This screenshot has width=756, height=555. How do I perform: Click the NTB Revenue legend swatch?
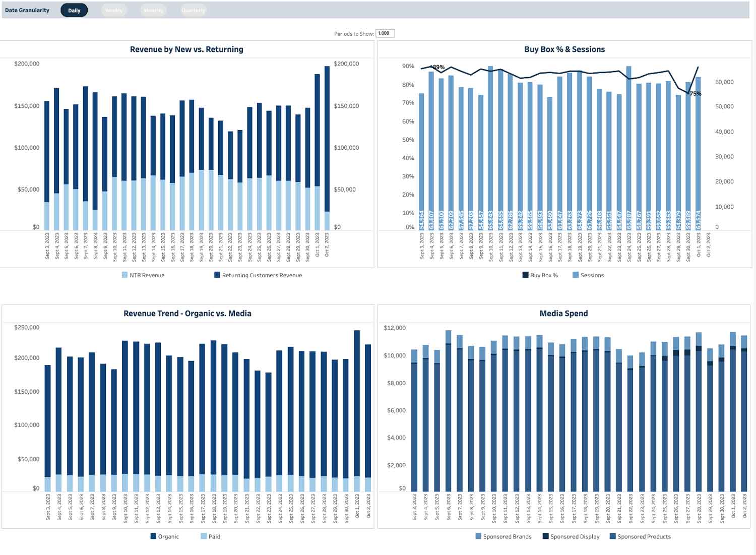click(124, 275)
